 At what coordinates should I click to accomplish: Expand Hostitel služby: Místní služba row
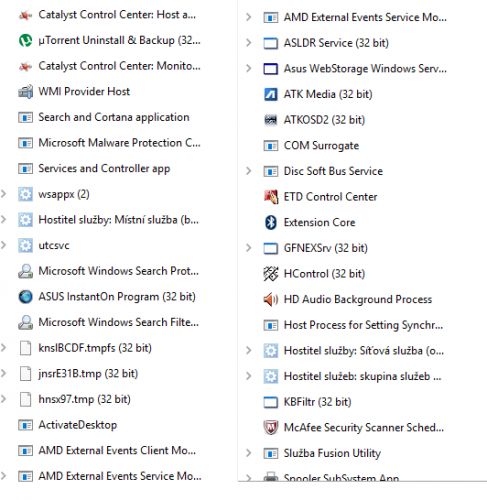4,220
